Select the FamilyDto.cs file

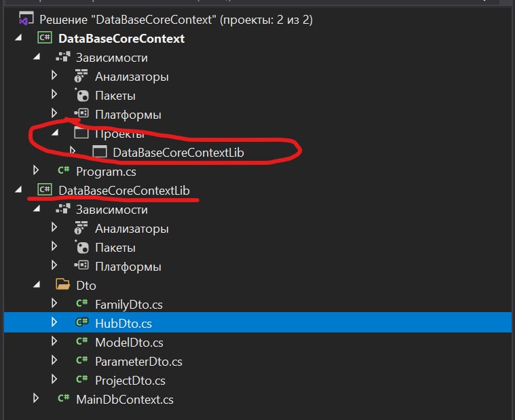129,305
